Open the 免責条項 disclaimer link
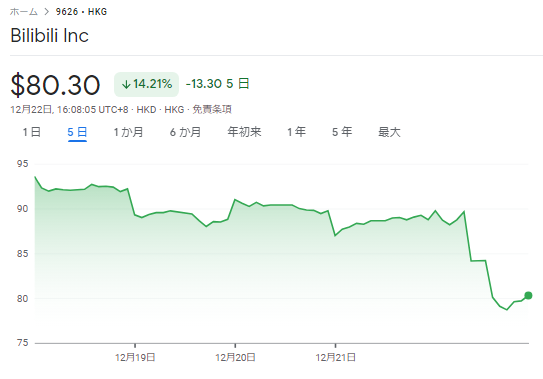The image size is (543, 379). (212, 109)
